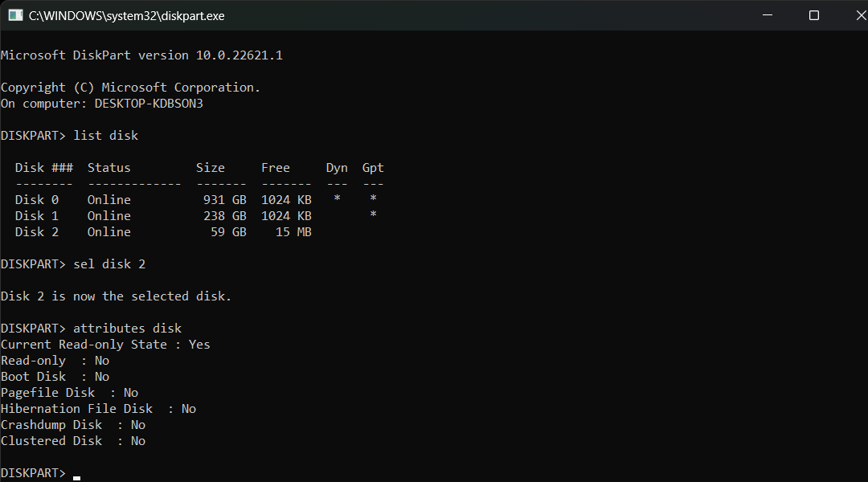Click the 'Pagefile Disk : No' line
868x482 pixels.
[70, 392]
